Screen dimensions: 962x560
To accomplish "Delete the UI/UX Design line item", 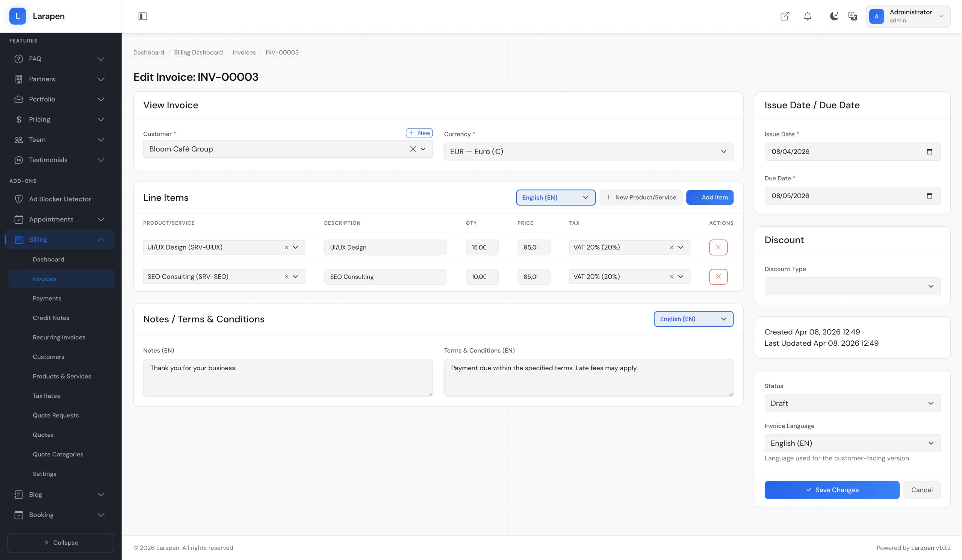I will [718, 247].
